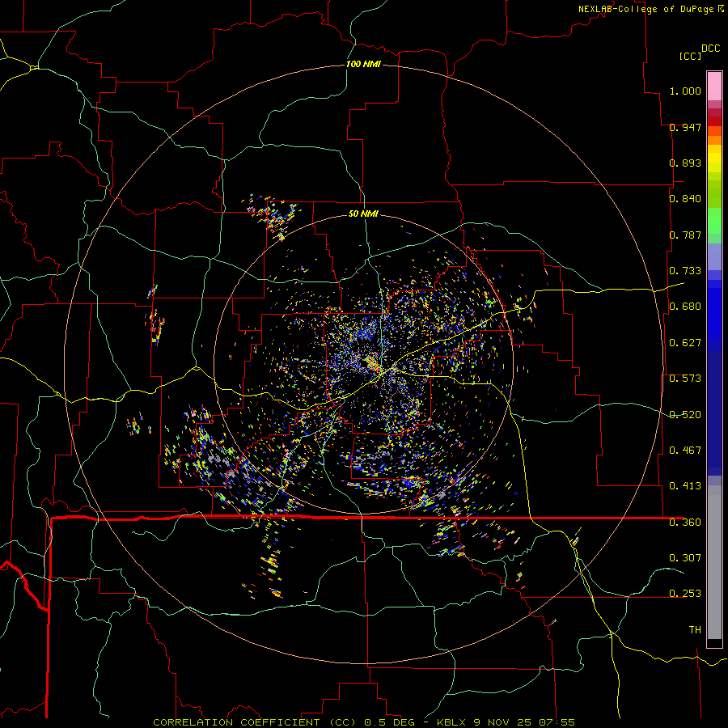Screen dimensions: 728x728
Task: Click the 0.840 value on the color scale
Action: click(x=685, y=198)
